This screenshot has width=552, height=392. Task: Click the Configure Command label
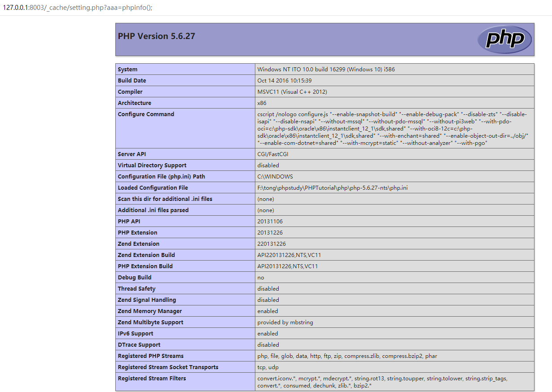coord(146,114)
